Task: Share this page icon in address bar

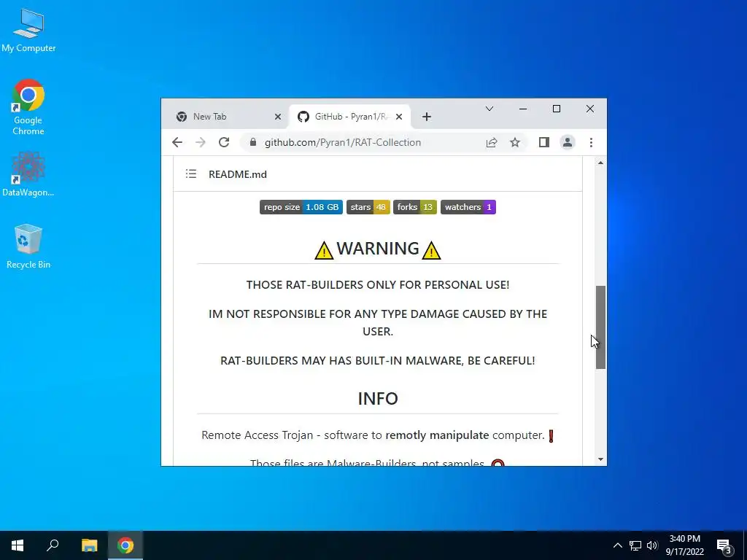Action: click(x=492, y=142)
